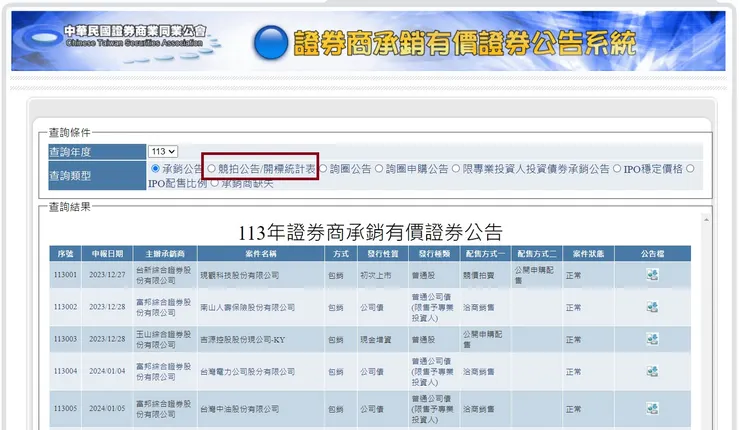
Task: Click the 序號 column header
Action: (66, 253)
